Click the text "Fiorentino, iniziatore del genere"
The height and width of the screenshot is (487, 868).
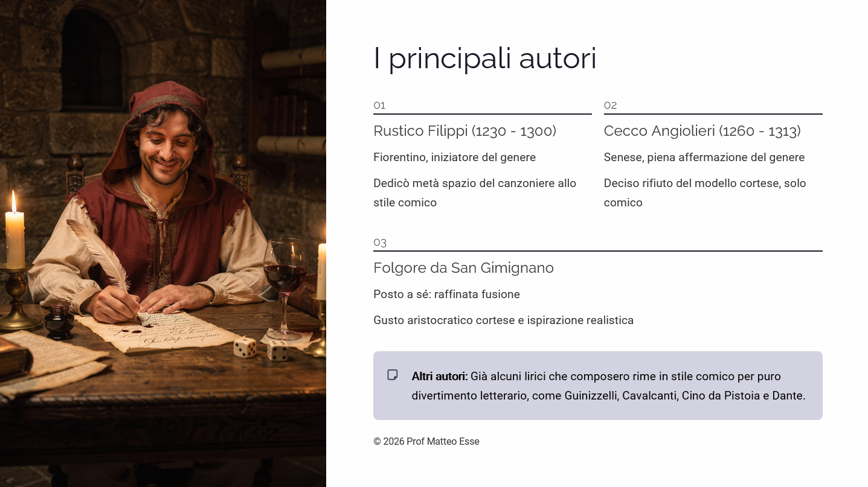click(454, 158)
